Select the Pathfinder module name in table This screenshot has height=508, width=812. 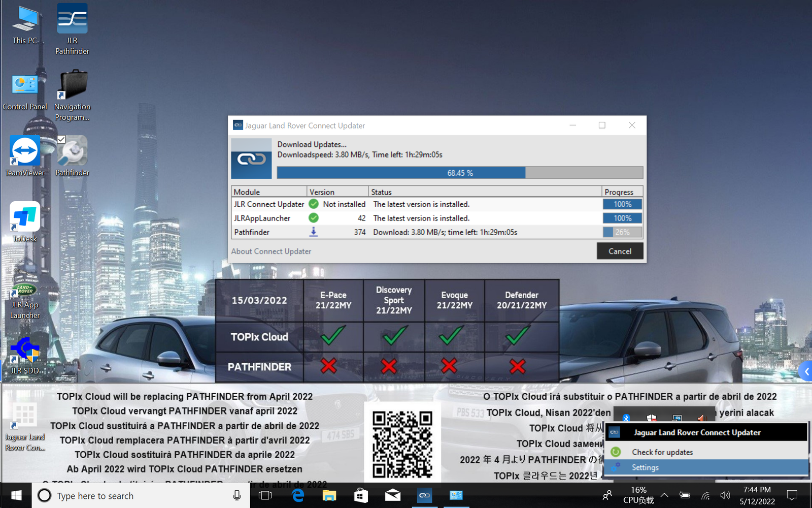(252, 232)
